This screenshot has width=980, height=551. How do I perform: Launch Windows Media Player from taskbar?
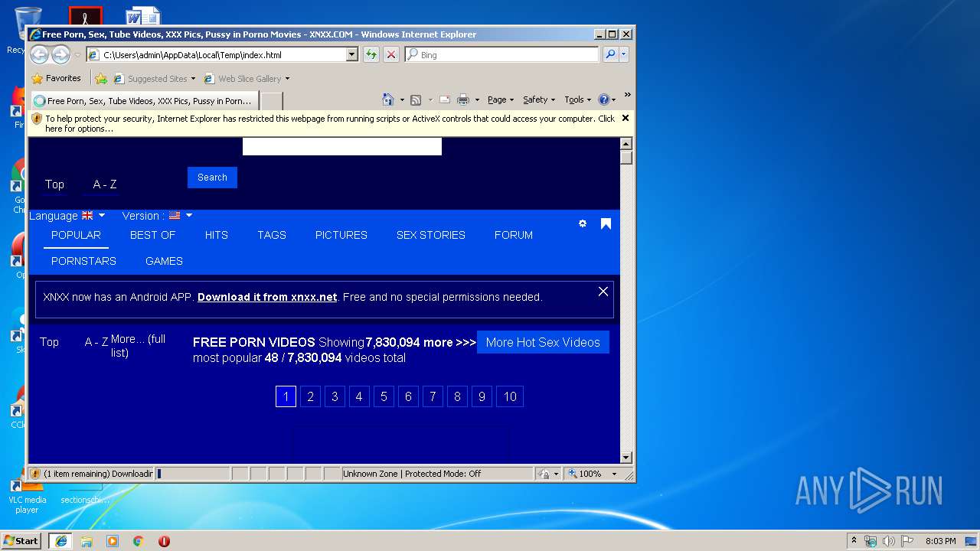[113, 540]
